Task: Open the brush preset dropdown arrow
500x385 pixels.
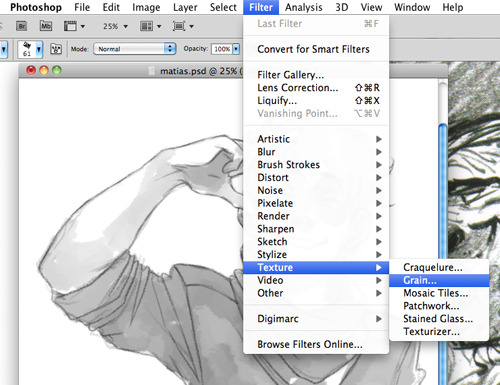Action: pos(39,50)
